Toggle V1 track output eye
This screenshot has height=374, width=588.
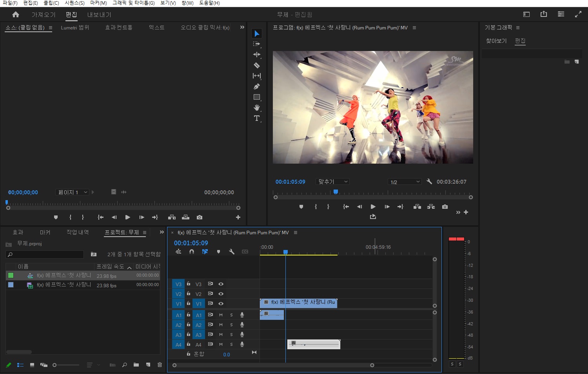(221, 303)
